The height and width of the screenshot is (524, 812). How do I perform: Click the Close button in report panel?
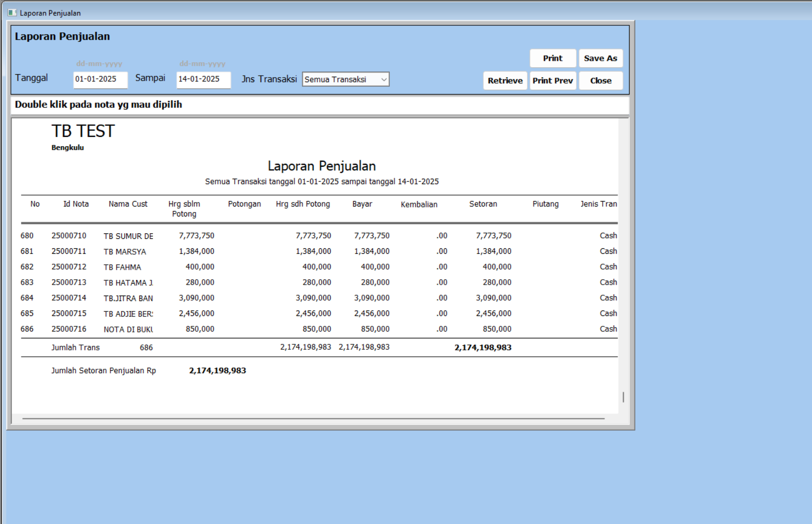tap(600, 81)
